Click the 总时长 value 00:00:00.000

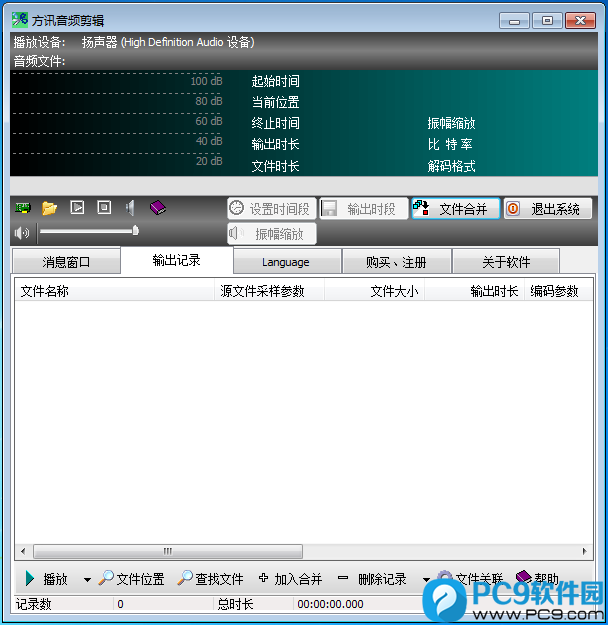tap(330, 604)
